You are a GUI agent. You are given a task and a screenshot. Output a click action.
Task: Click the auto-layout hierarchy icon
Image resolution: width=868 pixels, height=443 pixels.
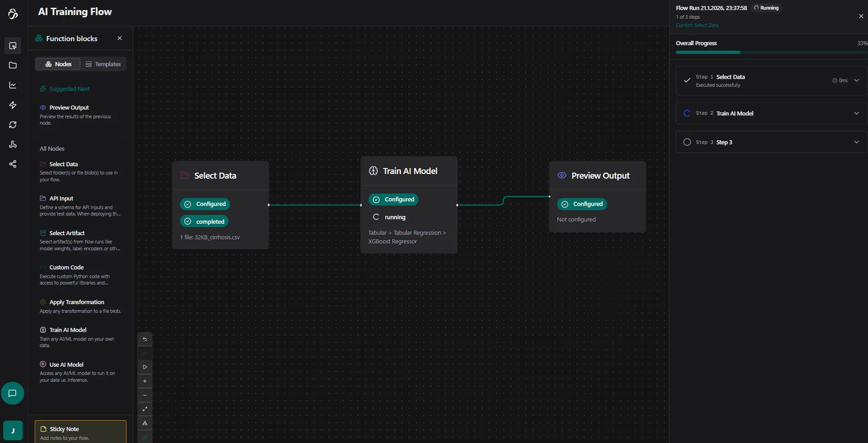[x=145, y=423]
